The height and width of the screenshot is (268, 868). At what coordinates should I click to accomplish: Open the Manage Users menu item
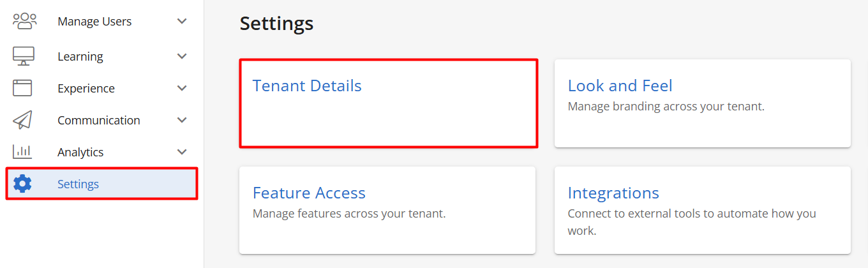pyautogui.click(x=94, y=22)
